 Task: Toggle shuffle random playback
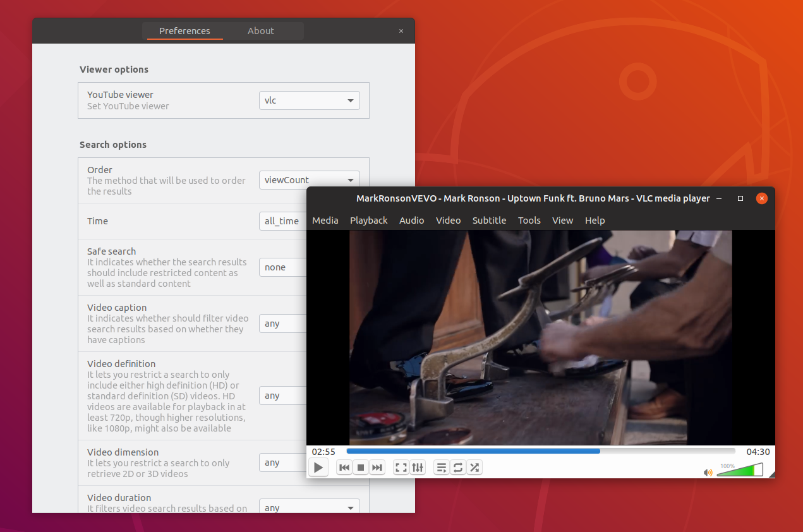point(474,468)
